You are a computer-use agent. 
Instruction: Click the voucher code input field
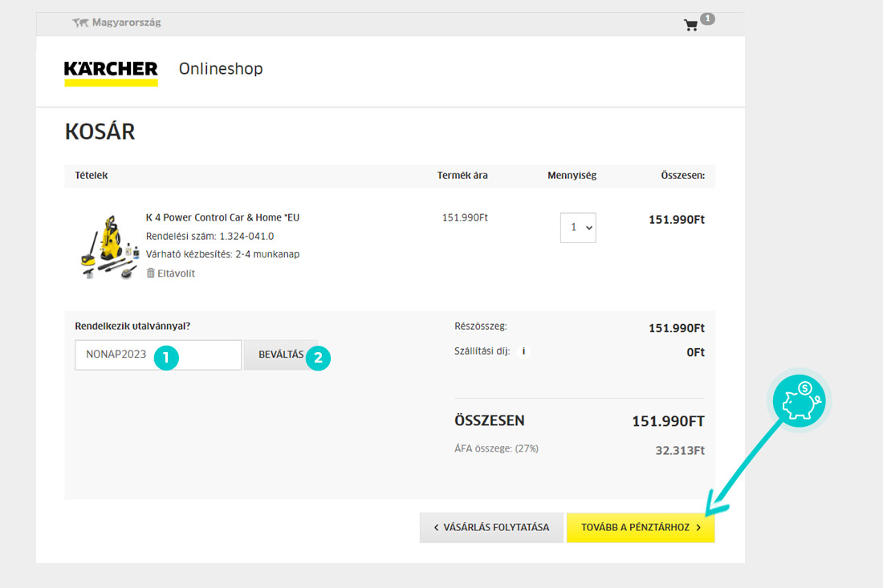(x=158, y=355)
